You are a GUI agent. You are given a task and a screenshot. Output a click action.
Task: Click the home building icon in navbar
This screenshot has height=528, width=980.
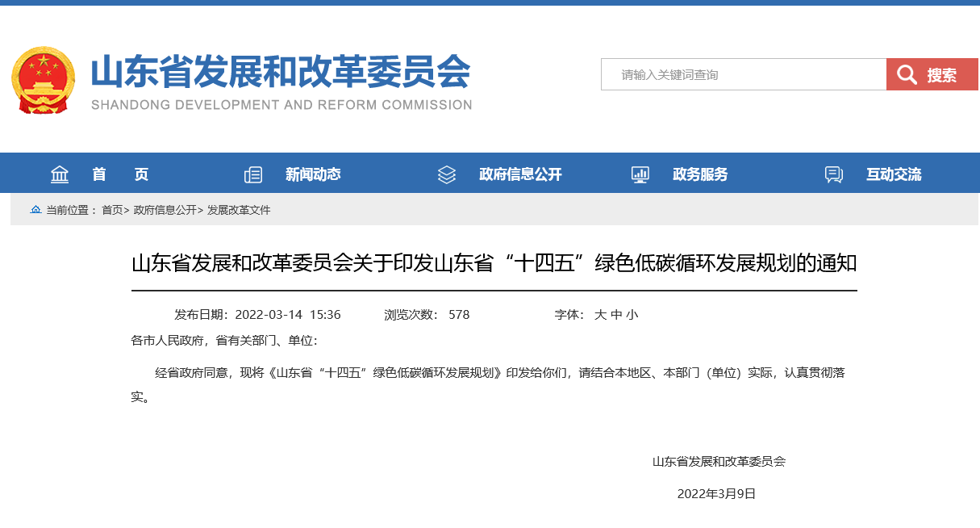coord(60,174)
